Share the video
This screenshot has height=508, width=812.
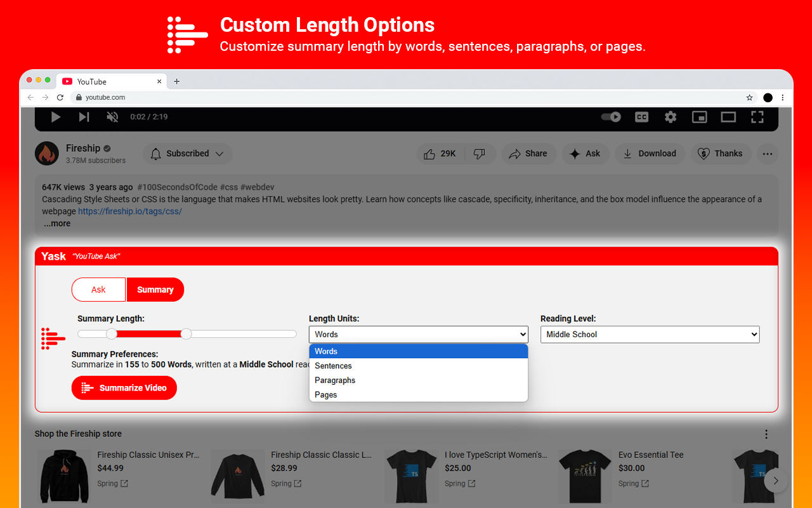[x=528, y=154]
